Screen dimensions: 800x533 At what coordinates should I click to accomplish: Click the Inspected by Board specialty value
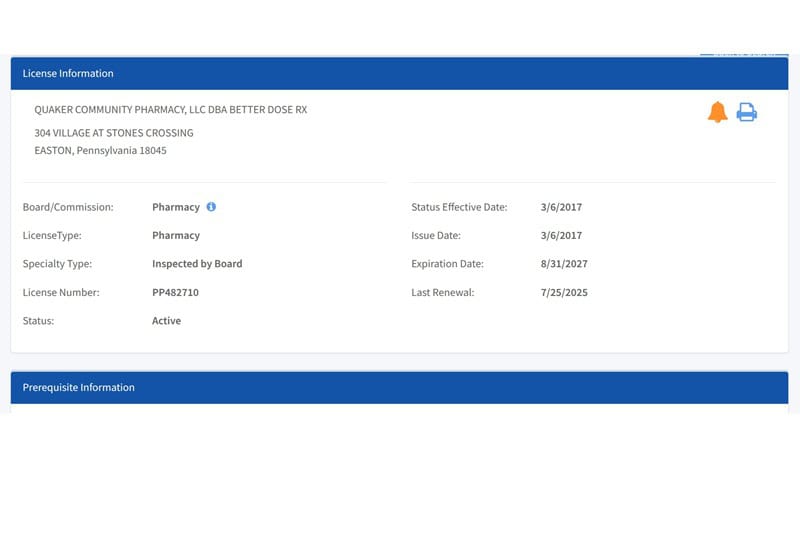(x=197, y=264)
